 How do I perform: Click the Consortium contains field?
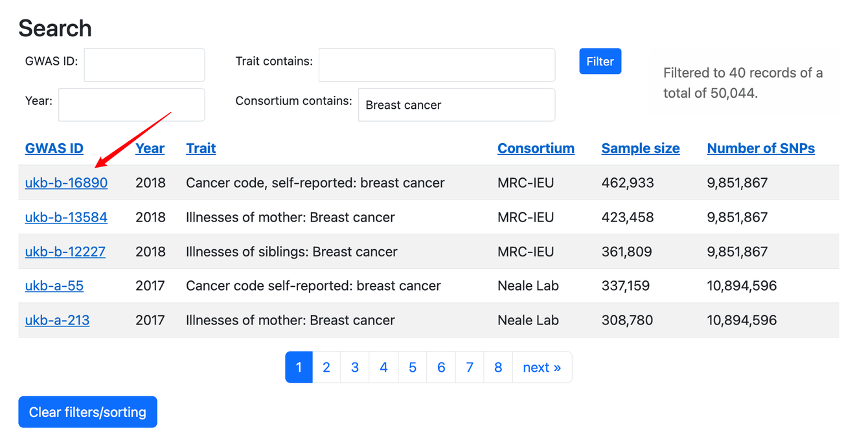tap(457, 105)
